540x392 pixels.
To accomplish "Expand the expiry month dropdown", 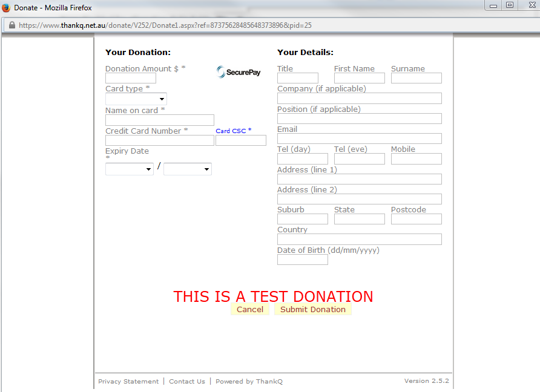I will (x=130, y=169).
